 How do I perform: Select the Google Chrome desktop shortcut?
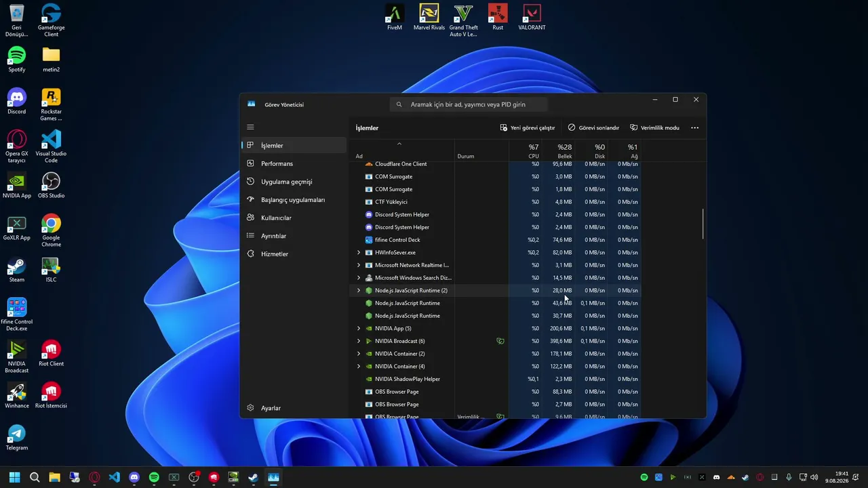[x=51, y=231]
